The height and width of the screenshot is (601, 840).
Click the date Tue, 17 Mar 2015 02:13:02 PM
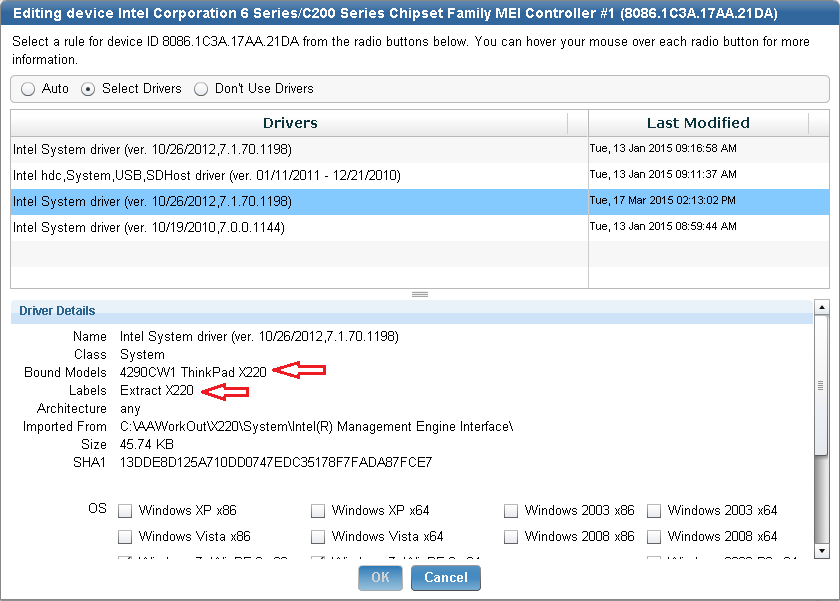[x=663, y=200]
